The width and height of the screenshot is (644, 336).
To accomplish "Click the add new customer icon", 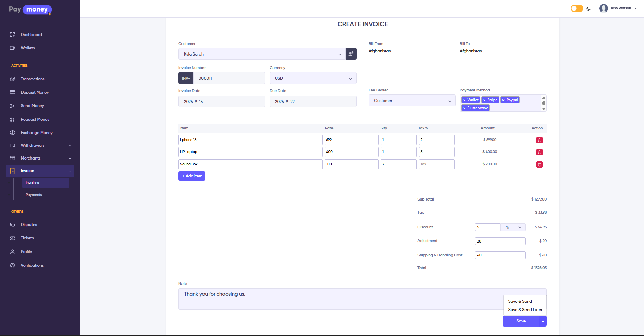I will pyautogui.click(x=351, y=54).
